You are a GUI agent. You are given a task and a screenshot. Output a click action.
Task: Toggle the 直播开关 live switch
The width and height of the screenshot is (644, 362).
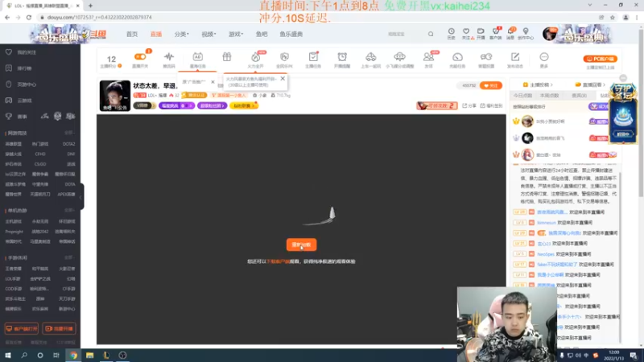pos(140,56)
